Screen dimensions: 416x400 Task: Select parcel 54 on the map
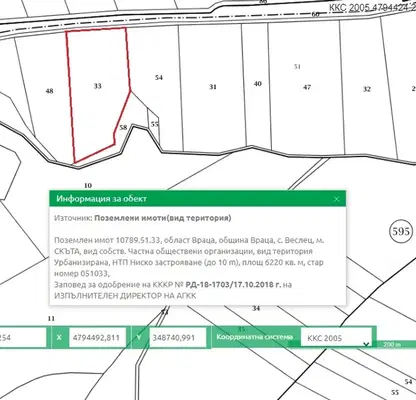click(159, 77)
